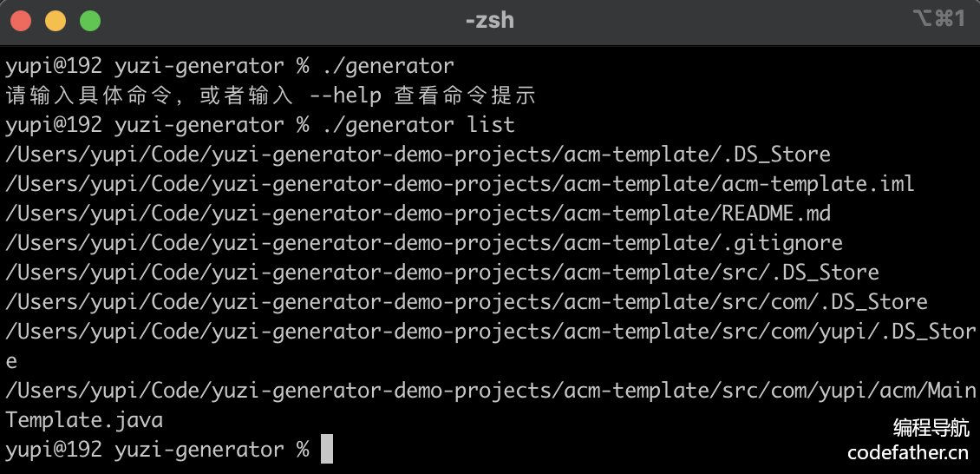Click the ⌥⌘1 shortcut indicator in title bar

coord(938,19)
